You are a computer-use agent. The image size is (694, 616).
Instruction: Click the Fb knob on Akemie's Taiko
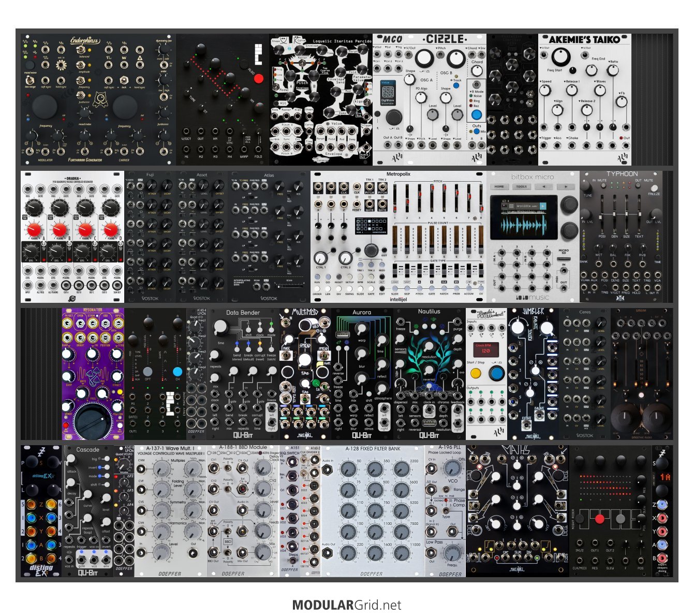(x=622, y=101)
